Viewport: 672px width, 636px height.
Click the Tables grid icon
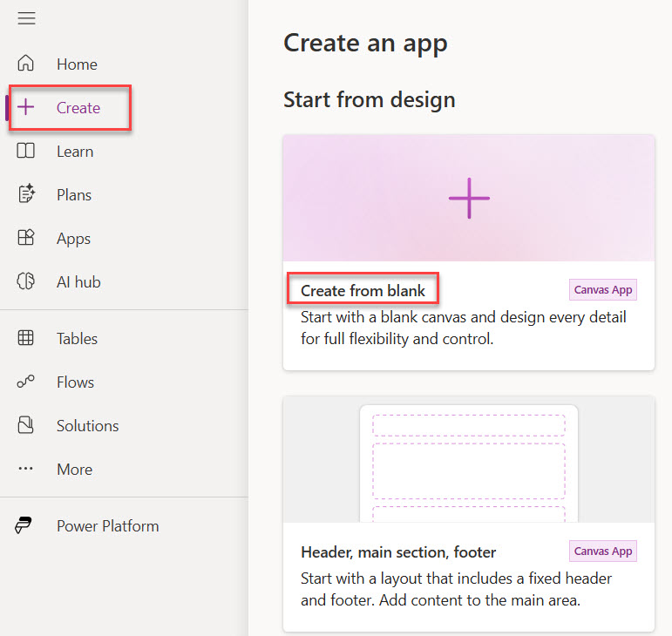click(26, 338)
